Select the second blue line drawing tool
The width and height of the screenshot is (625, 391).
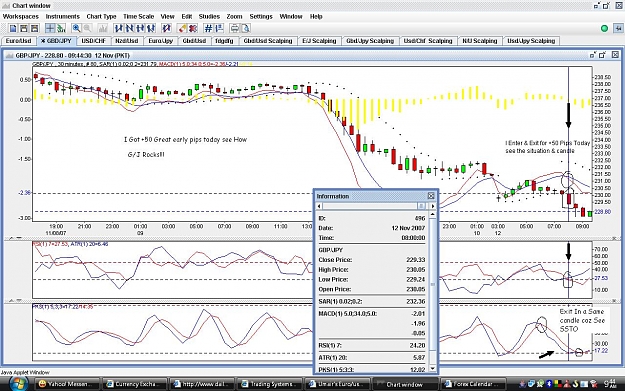pos(130,28)
